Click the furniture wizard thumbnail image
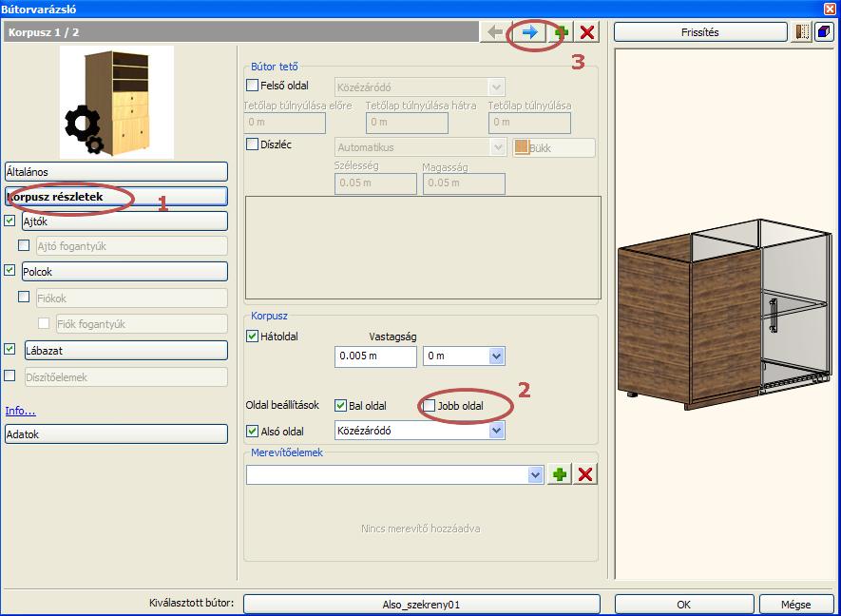841x616 pixels. tap(116, 103)
